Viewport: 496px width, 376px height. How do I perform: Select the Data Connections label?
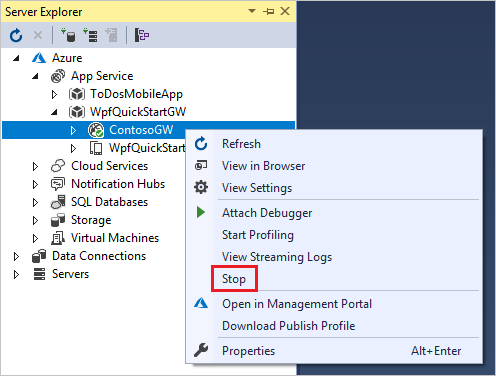99,256
